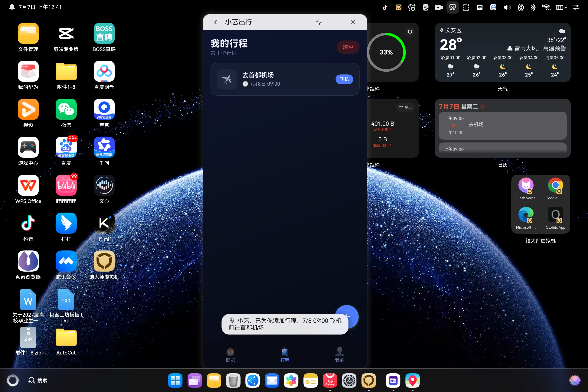
Task: Open the screenshot region icon in the status bar
Action: pyautogui.click(x=466, y=8)
